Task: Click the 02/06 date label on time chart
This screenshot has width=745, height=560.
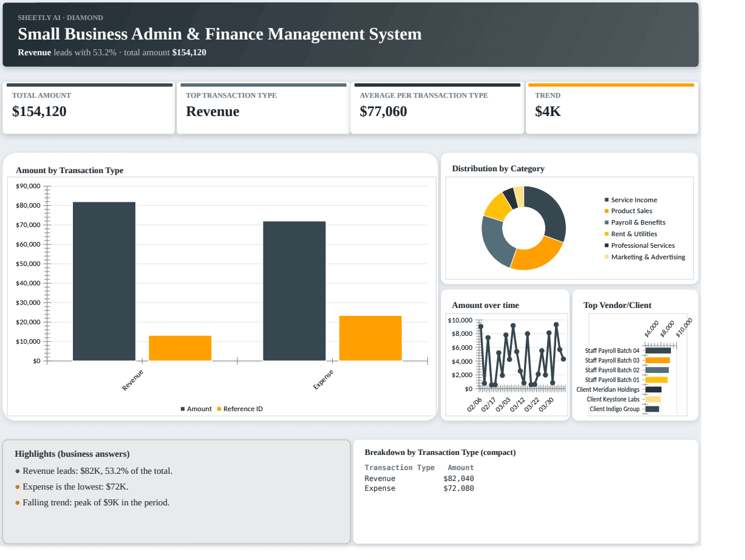Action: click(x=475, y=405)
